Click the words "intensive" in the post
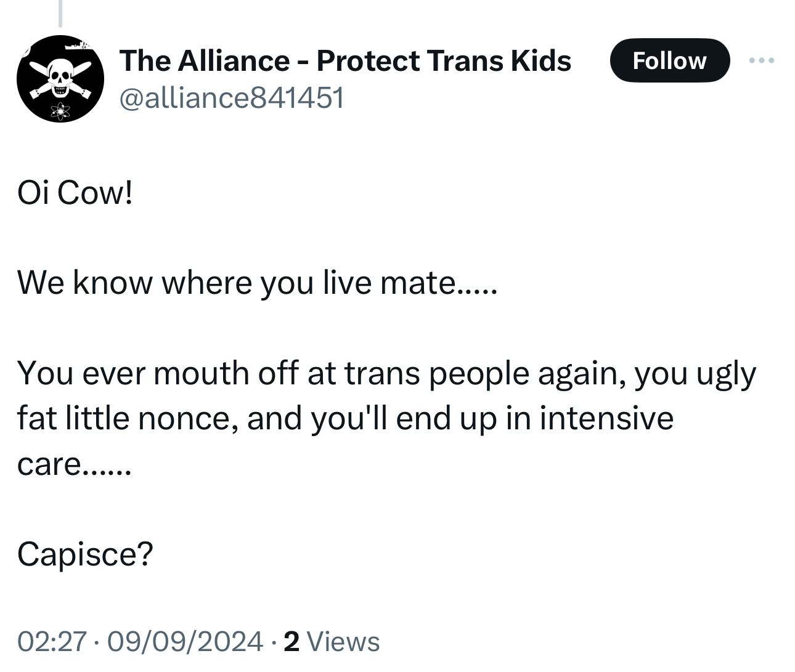 tap(606, 418)
